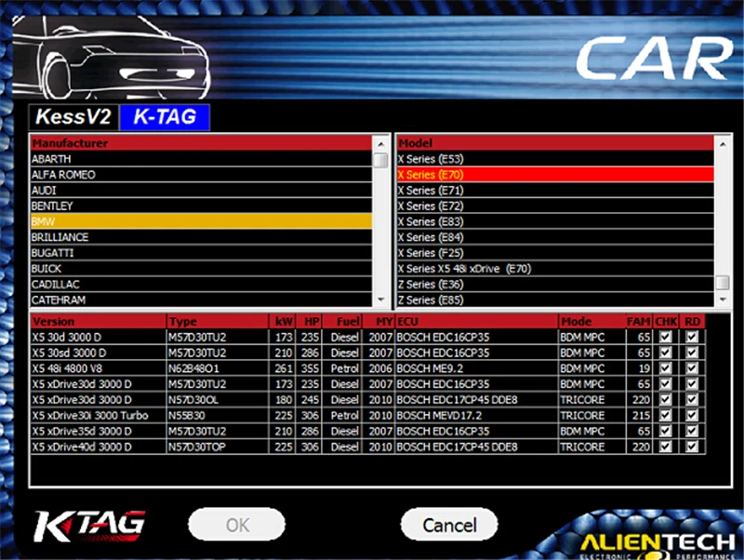Select X Series (E53) model
This screenshot has width=744, height=560.
tap(555, 158)
